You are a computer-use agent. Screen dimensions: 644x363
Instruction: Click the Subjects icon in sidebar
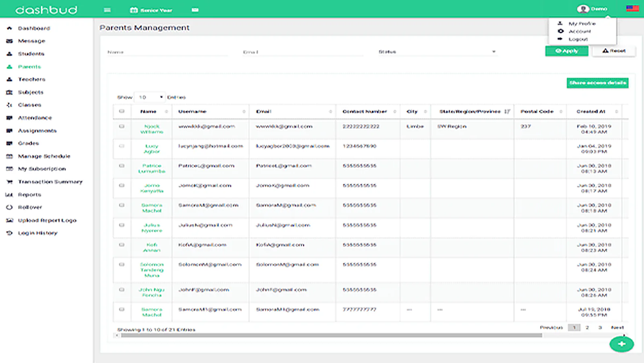pyautogui.click(x=9, y=92)
